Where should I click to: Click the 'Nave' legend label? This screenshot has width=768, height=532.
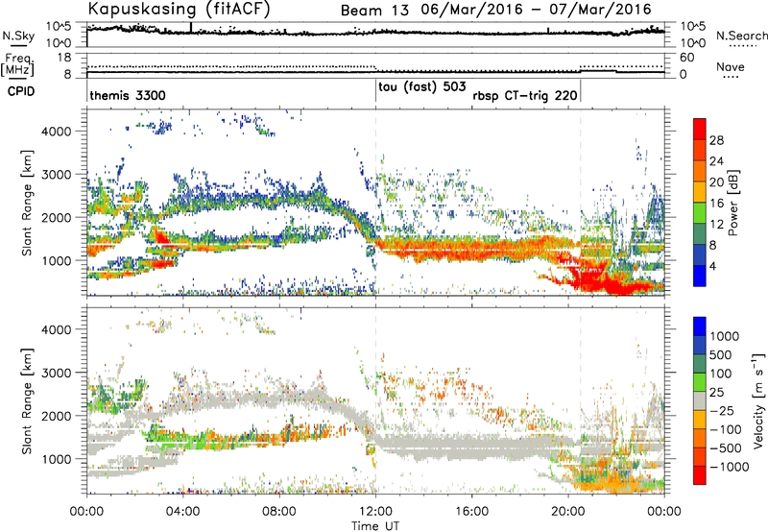tap(731, 66)
